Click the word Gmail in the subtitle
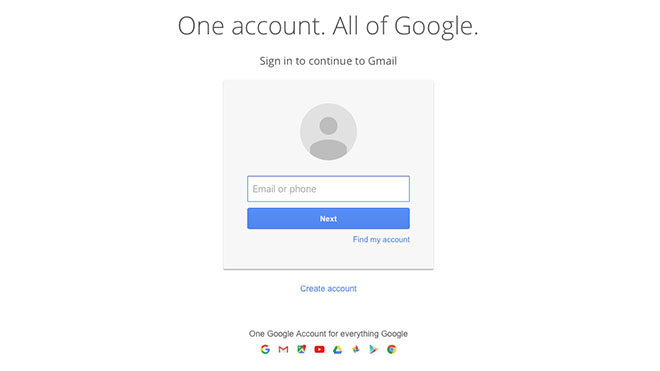 click(382, 61)
